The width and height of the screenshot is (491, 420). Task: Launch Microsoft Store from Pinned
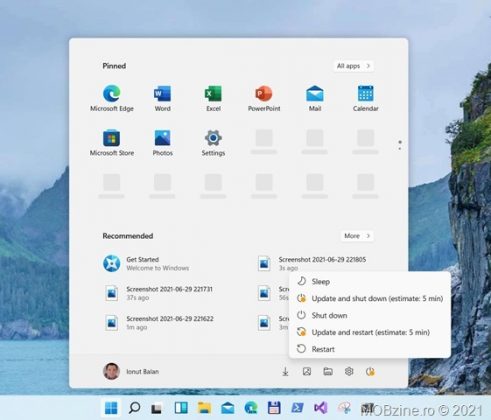[112, 143]
